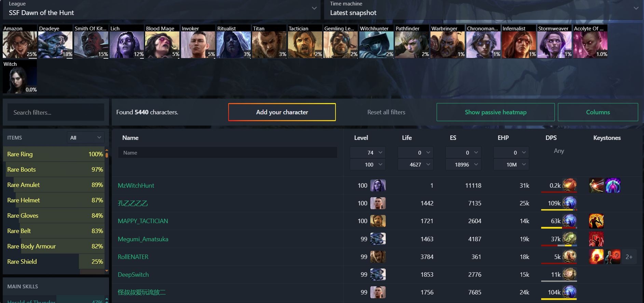Viewport: 644px width, 303px height.
Task: Open the Columns settings
Action: point(598,112)
